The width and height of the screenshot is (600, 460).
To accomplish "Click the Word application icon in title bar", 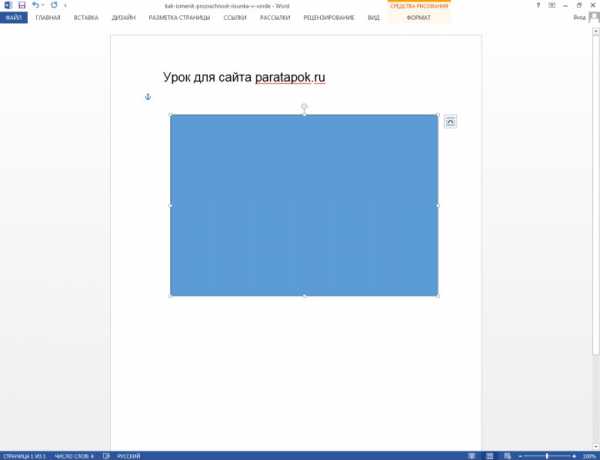I will [8, 5].
